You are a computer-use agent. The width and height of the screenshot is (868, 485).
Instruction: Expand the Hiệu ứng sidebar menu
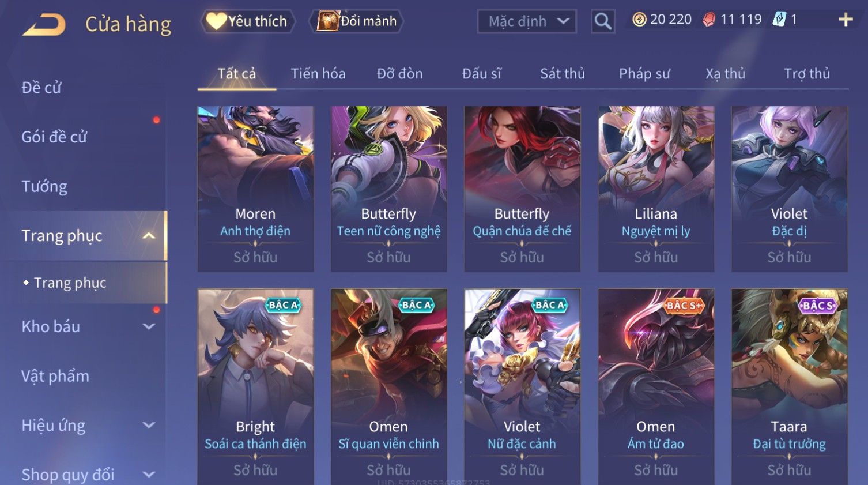[149, 426]
